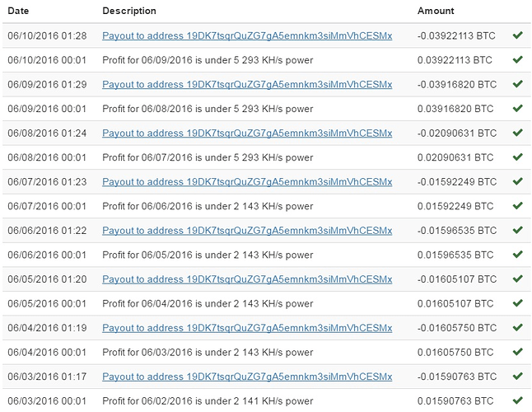The width and height of the screenshot is (532, 412).
Task: Open payout link dated 06/07/2016 01:23
Action: click(x=247, y=182)
